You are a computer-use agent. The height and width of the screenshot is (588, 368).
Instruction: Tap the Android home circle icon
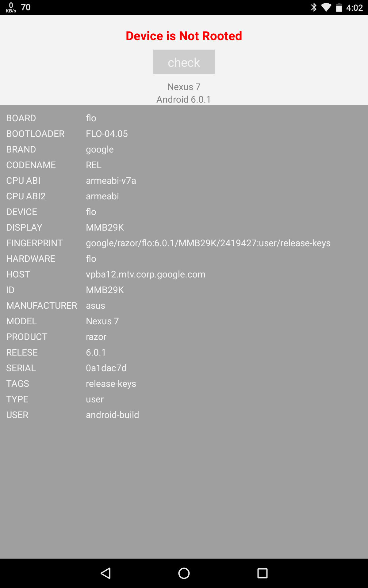coord(184,573)
